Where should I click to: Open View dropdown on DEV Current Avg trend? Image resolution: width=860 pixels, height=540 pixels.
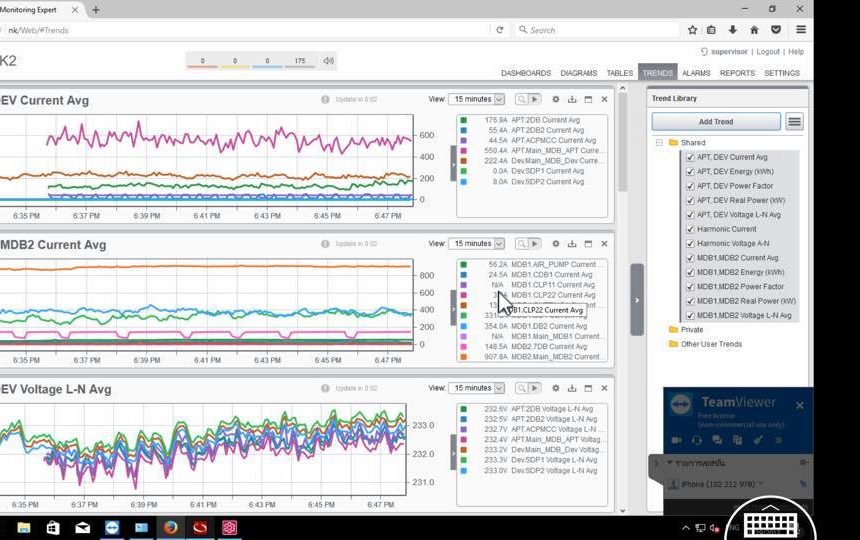[x=477, y=99]
